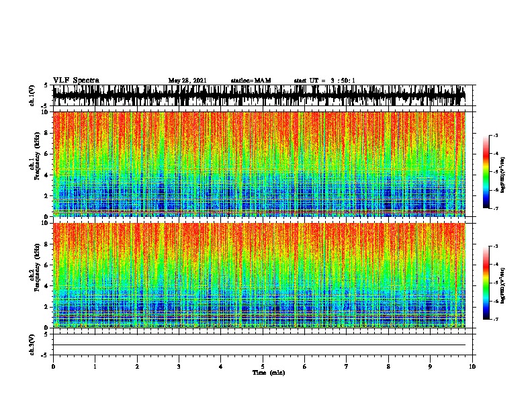Viewport: 532px width, 411px height.
Task: Select the date May 28, 2021
Action: coord(187,81)
